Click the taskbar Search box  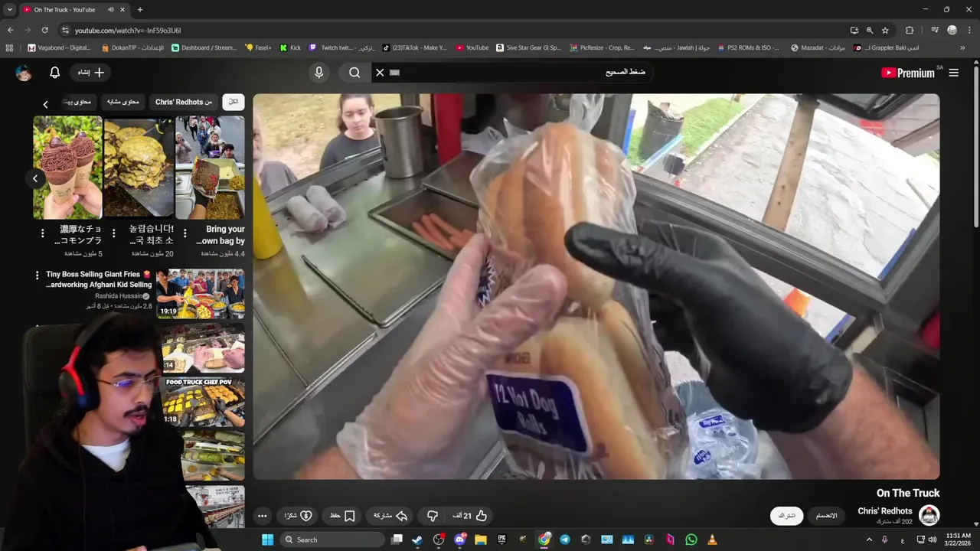(333, 540)
